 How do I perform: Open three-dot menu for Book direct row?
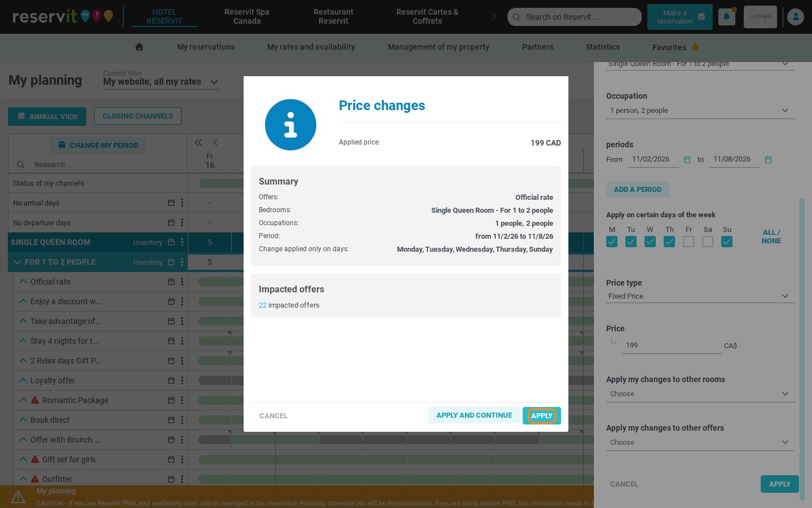(x=182, y=420)
